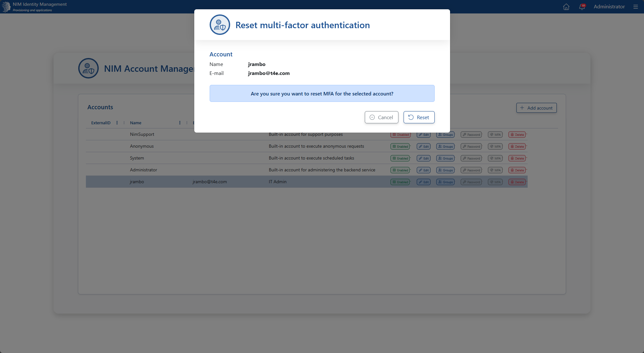Image resolution: width=644 pixels, height=353 pixels.
Task: Change Password for System
Action: pyautogui.click(x=471, y=158)
